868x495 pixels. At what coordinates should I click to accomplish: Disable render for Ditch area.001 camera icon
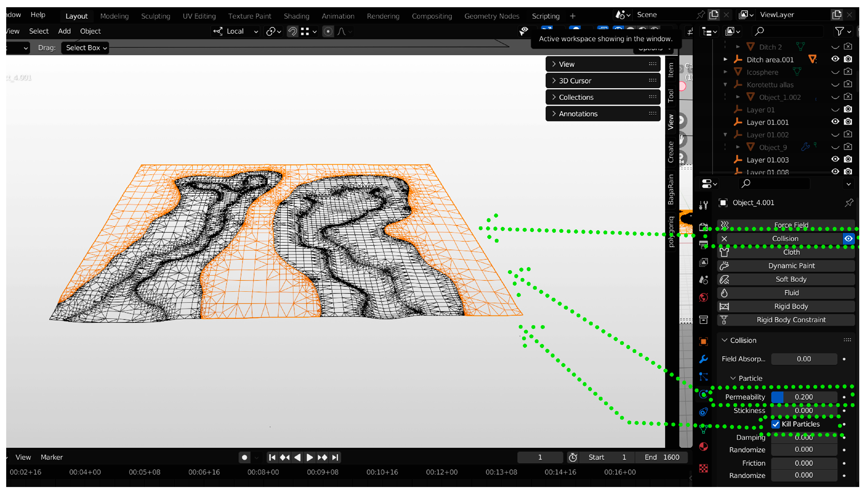click(848, 59)
